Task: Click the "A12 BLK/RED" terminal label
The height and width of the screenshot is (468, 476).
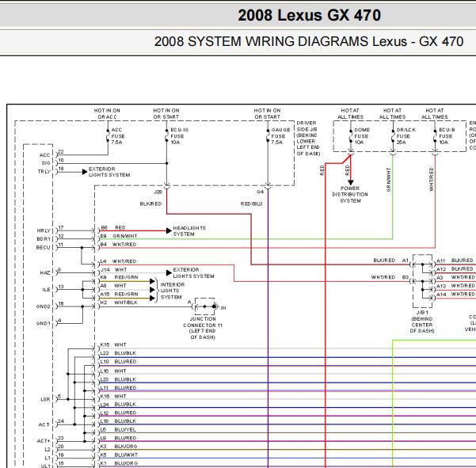Action: pos(455,269)
